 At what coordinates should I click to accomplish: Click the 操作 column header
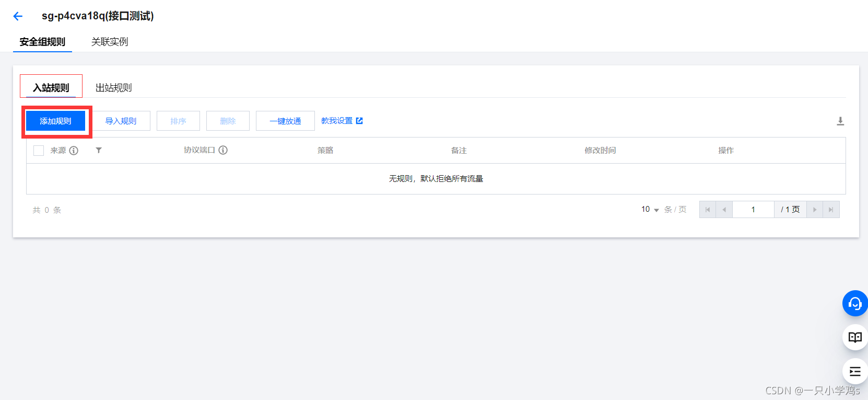(726, 151)
